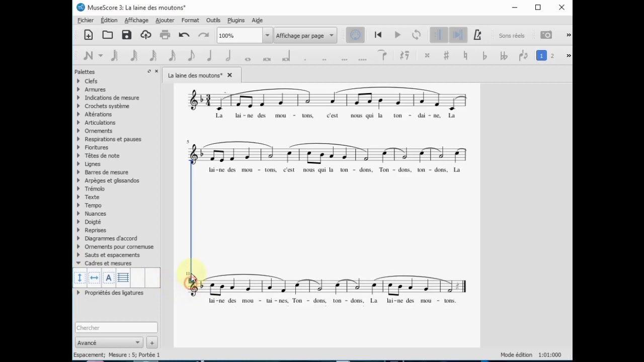Take an image capture with camera icon
The height and width of the screenshot is (362, 644).
546,35
